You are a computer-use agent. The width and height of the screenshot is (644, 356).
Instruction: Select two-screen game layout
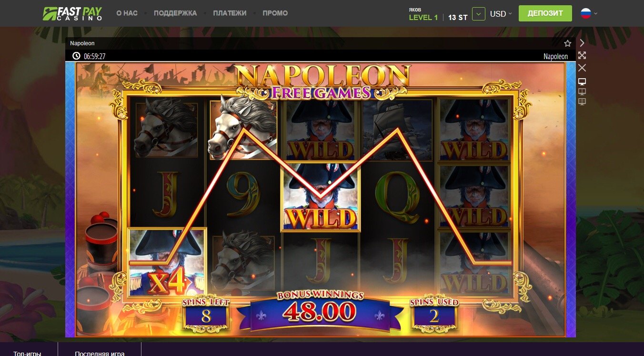[x=582, y=92]
